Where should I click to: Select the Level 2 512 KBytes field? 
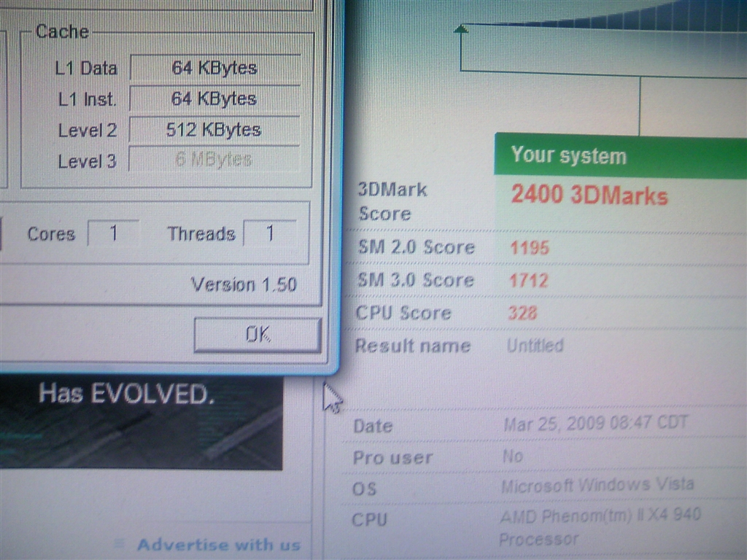(214, 130)
